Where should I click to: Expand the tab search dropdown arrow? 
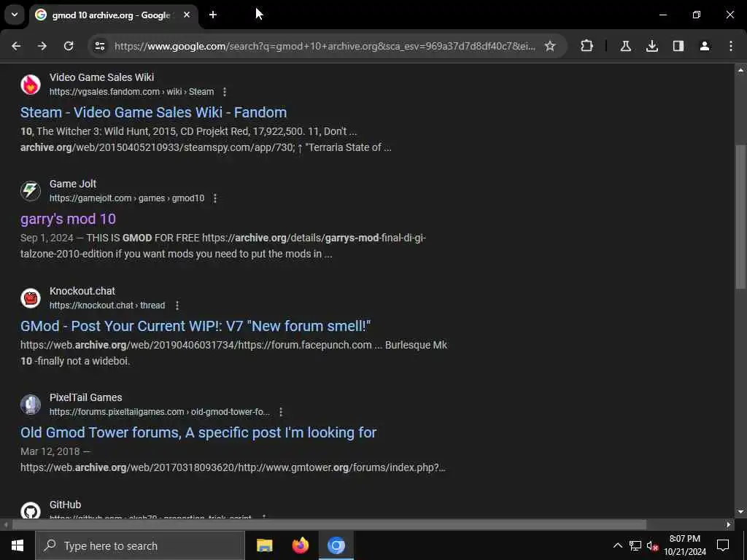click(x=15, y=15)
